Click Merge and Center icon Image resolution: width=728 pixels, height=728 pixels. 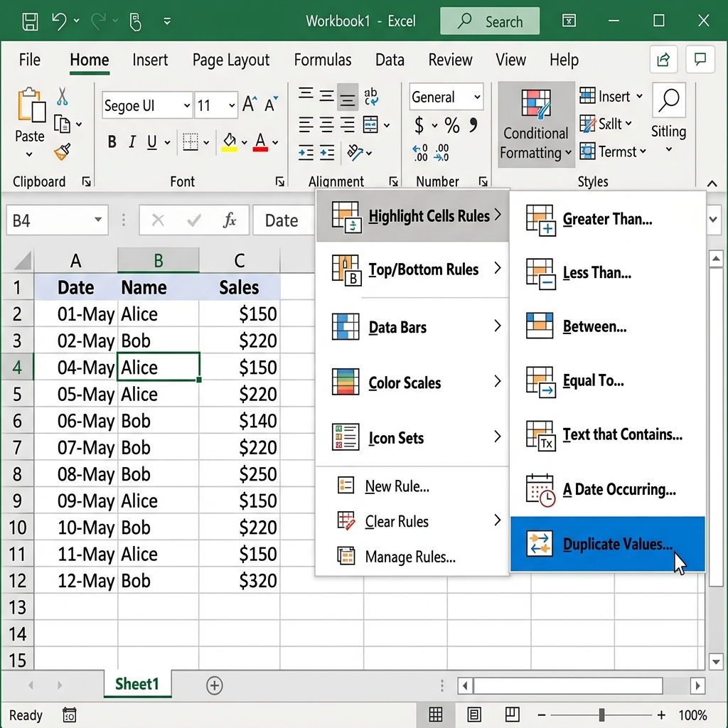point(370,124)
